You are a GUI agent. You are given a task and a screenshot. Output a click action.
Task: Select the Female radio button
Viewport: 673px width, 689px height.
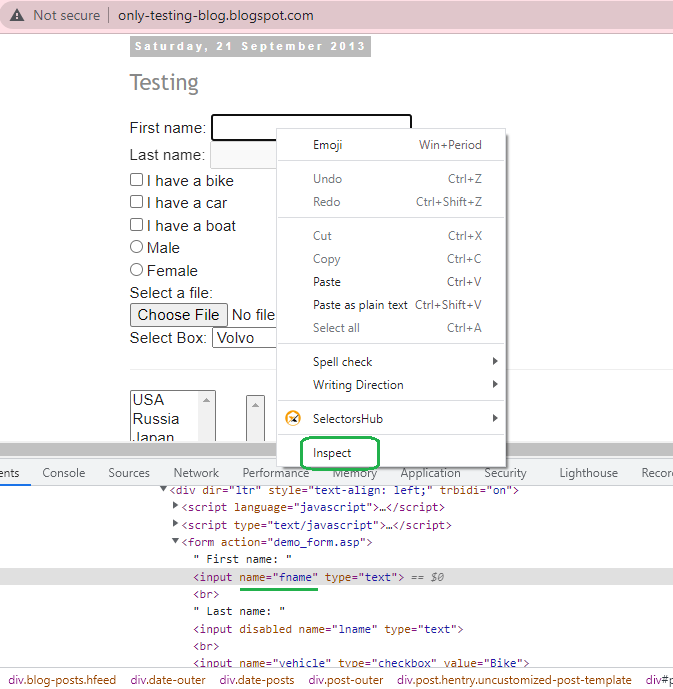pyautogui.click(x=136, y=269)
